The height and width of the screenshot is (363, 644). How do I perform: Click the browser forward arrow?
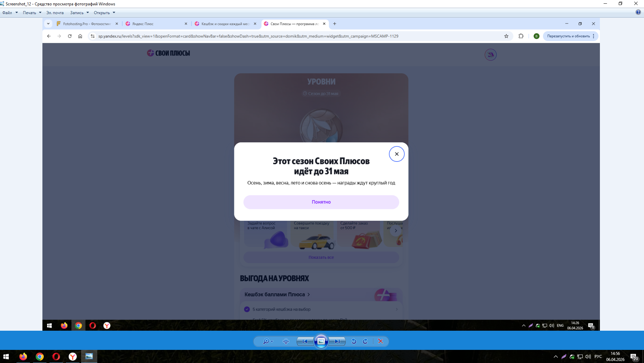[x=59, y=36]
